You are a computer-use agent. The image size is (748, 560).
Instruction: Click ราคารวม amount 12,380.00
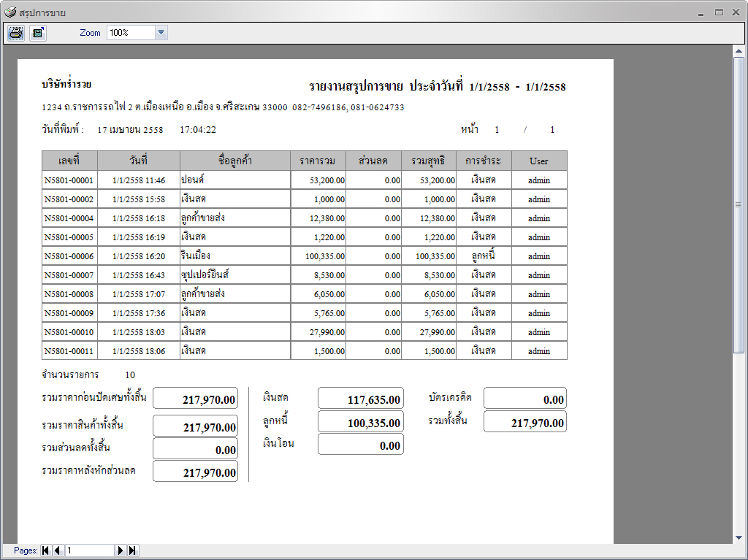(x=327, y=218)
